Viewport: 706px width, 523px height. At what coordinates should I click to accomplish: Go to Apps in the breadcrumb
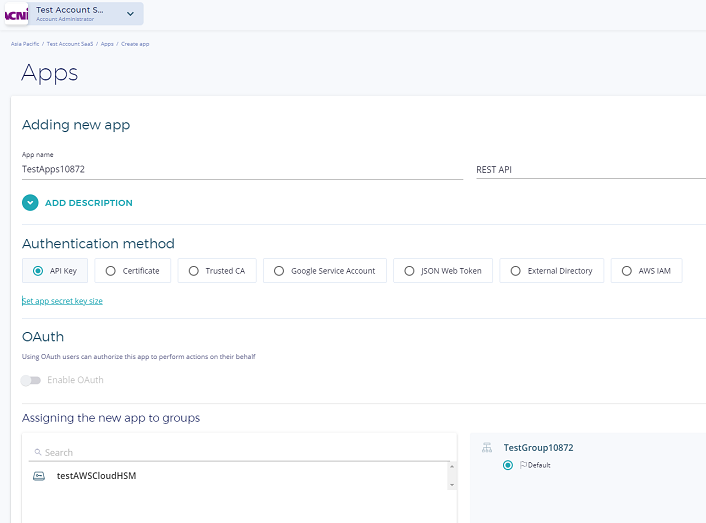107,44
